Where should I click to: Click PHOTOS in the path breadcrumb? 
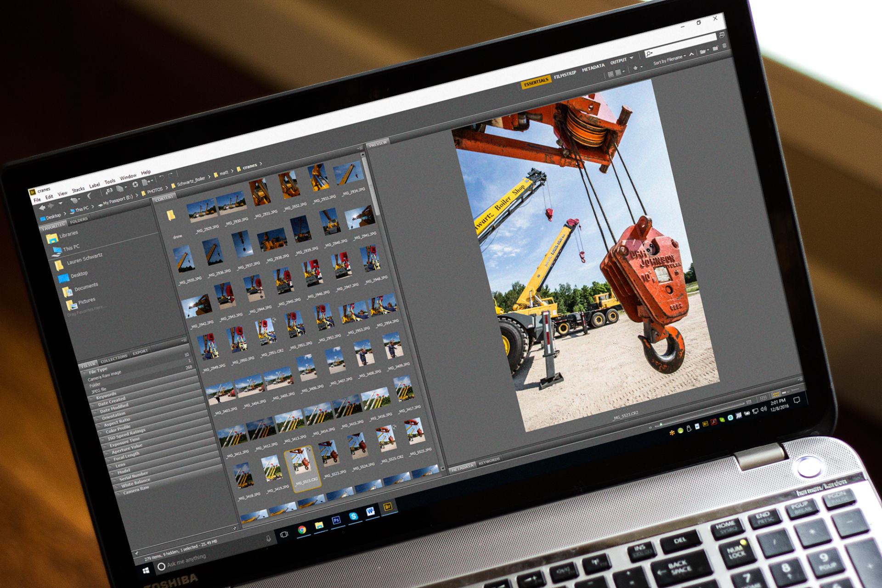pos(155,190)
